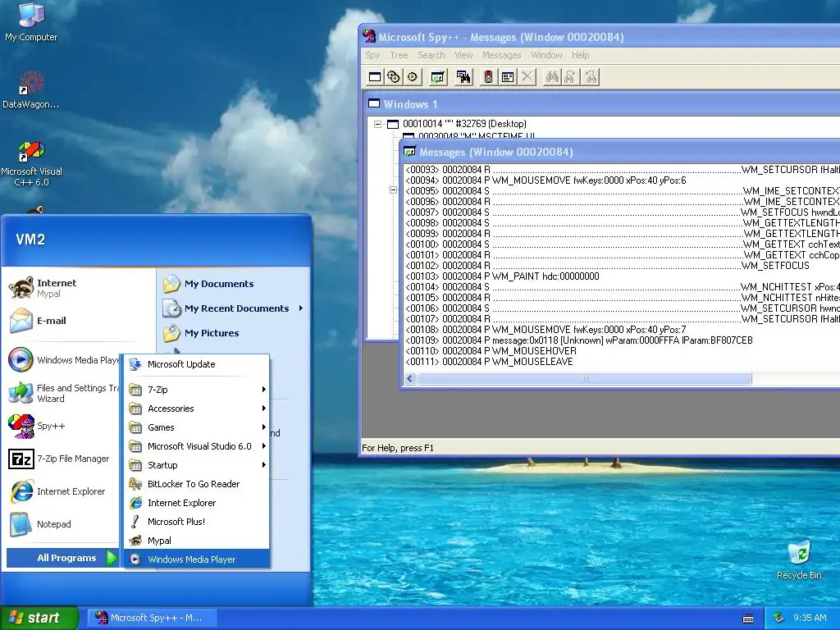Open the Help menu in Spy++

(580, 55)
